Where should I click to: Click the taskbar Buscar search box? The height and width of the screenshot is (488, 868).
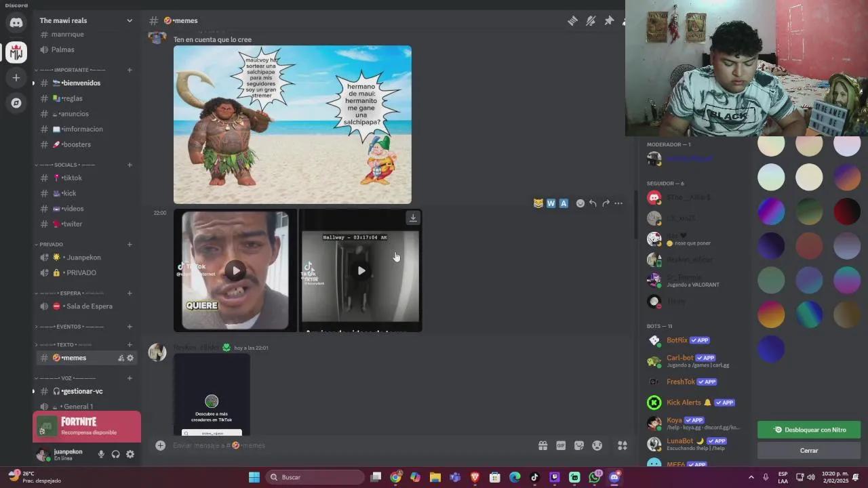315,477
